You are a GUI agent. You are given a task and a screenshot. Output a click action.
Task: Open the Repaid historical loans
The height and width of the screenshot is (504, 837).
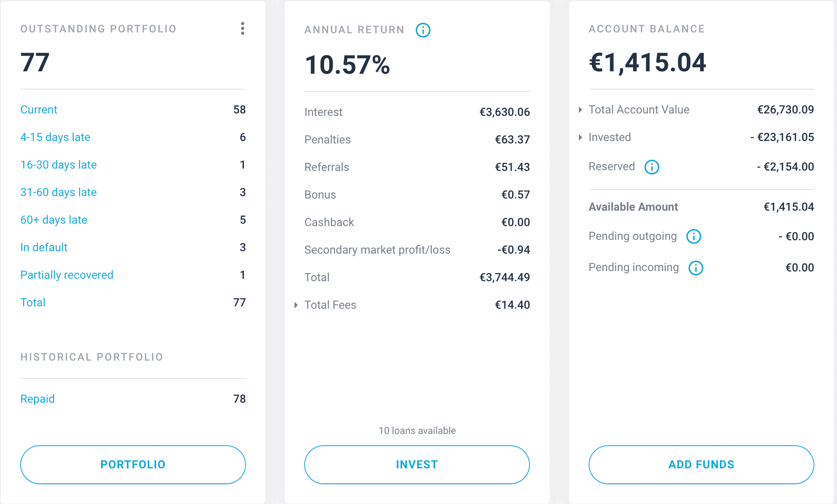coord(37,399)
